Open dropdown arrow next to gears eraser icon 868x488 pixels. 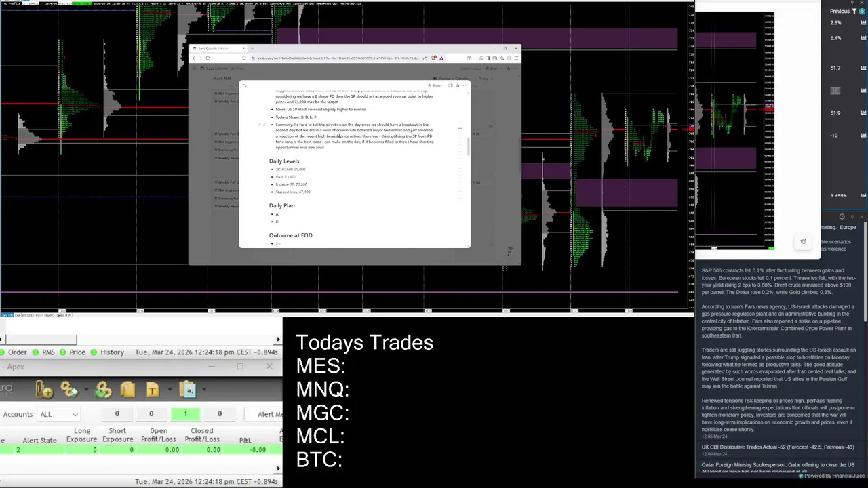pyautogui.click(x=85, y=390)
